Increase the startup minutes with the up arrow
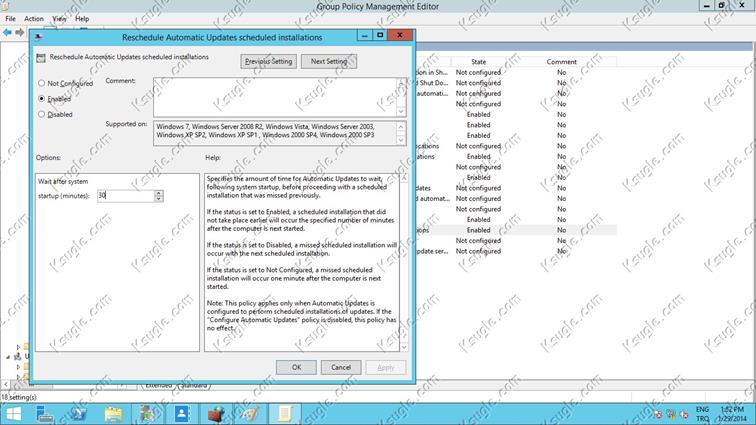Image resolution: width=756 pixels, height=425 pixels. pyautogui.click(x=159, y=192)
